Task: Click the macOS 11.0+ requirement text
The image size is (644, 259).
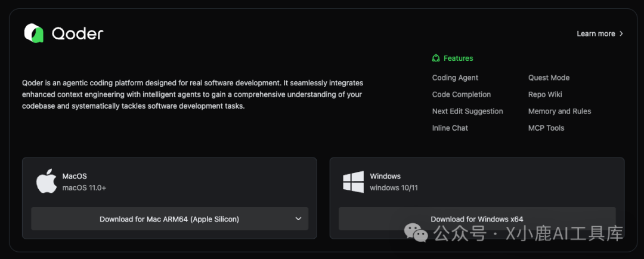Action: pyautogui.click(x=84, y=189)
